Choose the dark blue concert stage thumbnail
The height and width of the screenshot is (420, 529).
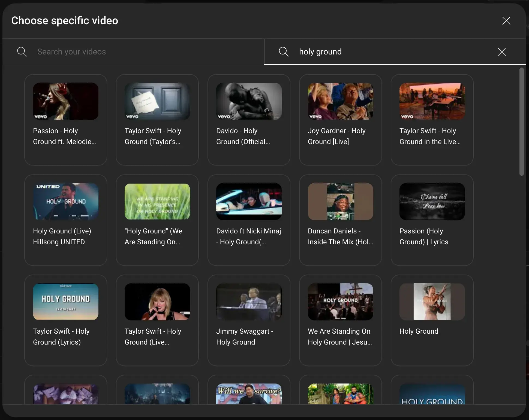pos(157,394)
